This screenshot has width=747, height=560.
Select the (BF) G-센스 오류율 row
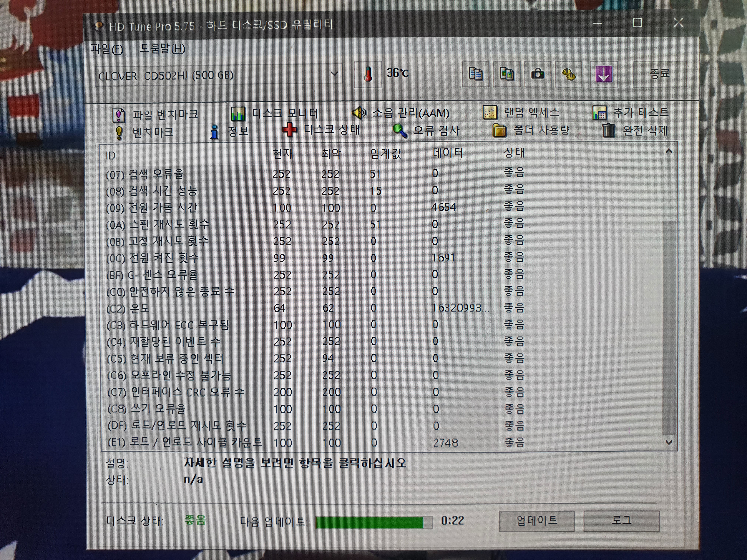point(316,274)
